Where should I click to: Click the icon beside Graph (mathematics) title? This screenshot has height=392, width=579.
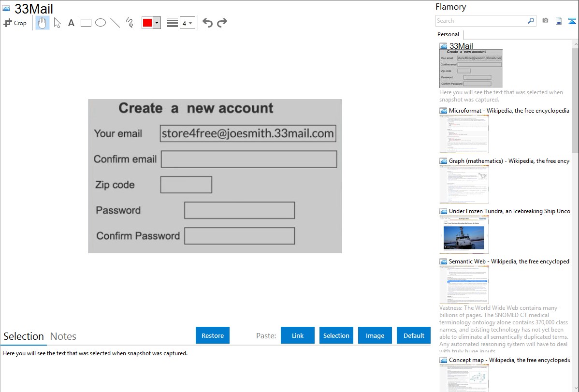[x=444, y=161]
